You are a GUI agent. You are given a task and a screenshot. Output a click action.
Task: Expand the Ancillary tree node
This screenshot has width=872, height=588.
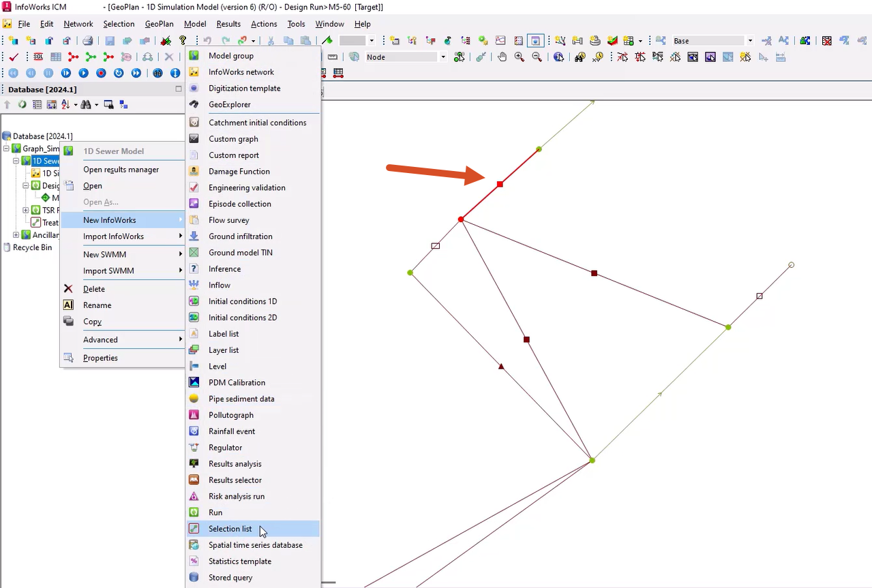click(16, 235)
